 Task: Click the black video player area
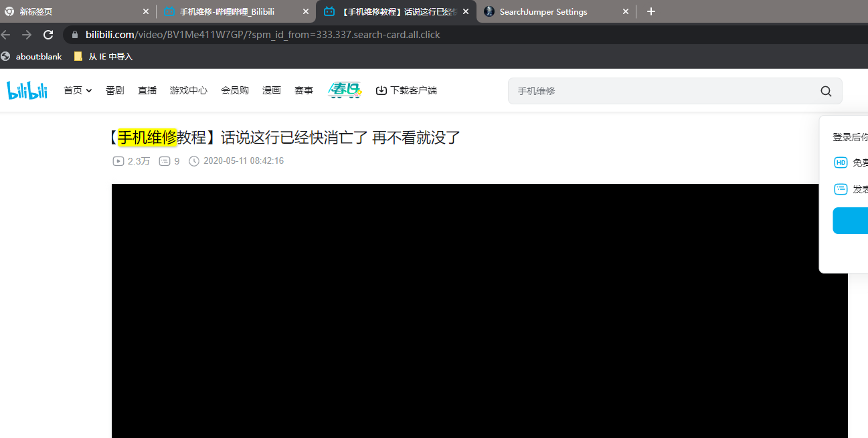pyautogui.click(x=479, y=311)
